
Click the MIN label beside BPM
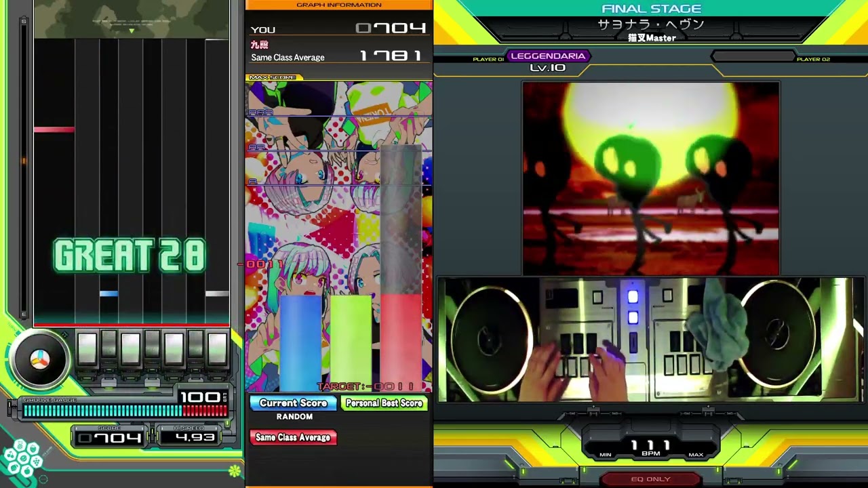click(x=605, y=455)
